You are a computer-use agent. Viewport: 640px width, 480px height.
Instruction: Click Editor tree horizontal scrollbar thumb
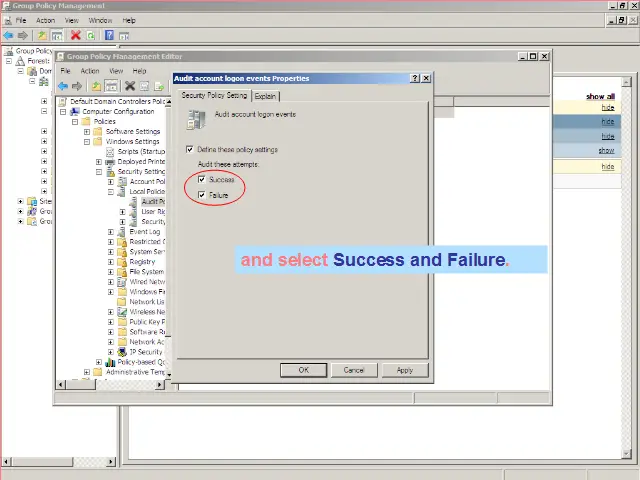[x=80, y=384]
